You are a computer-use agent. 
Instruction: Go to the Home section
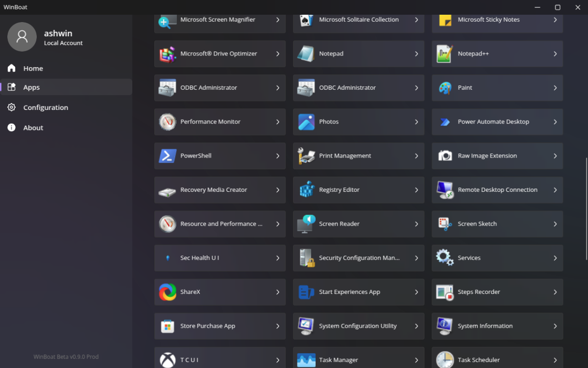tap(66, 68)
